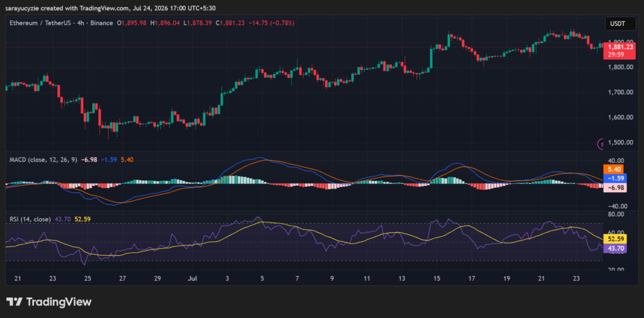This screenshot has width=644, height=318.
Task: Select the MACD (close, 12, 26, 9) legend label
Action: coord(43,160)
